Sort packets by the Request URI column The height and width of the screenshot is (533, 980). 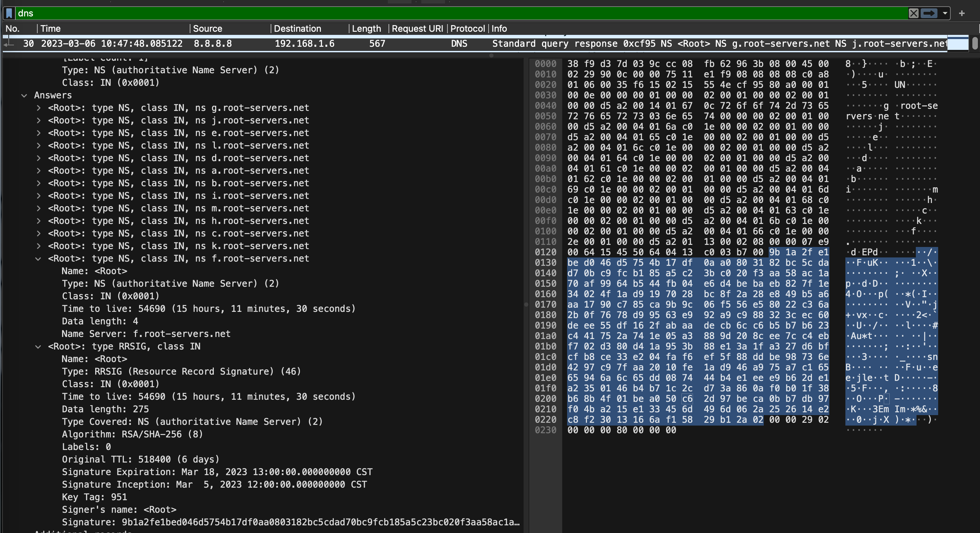(x=417, y=29)
